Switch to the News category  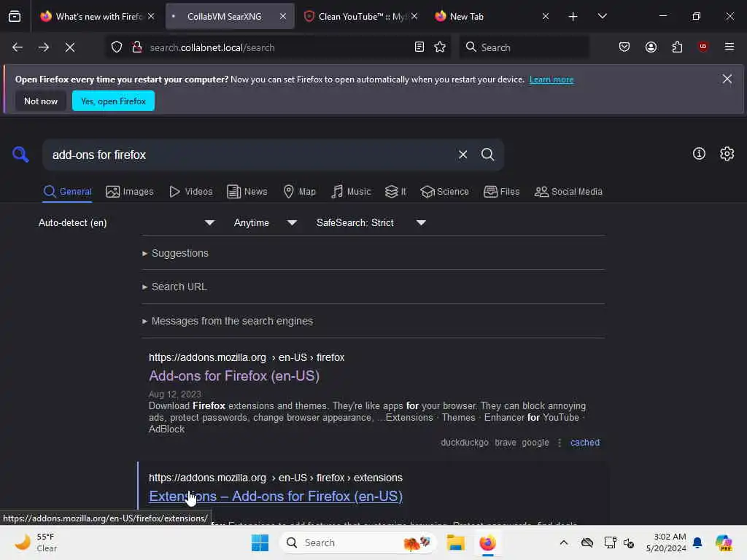[x=247, y=192]
